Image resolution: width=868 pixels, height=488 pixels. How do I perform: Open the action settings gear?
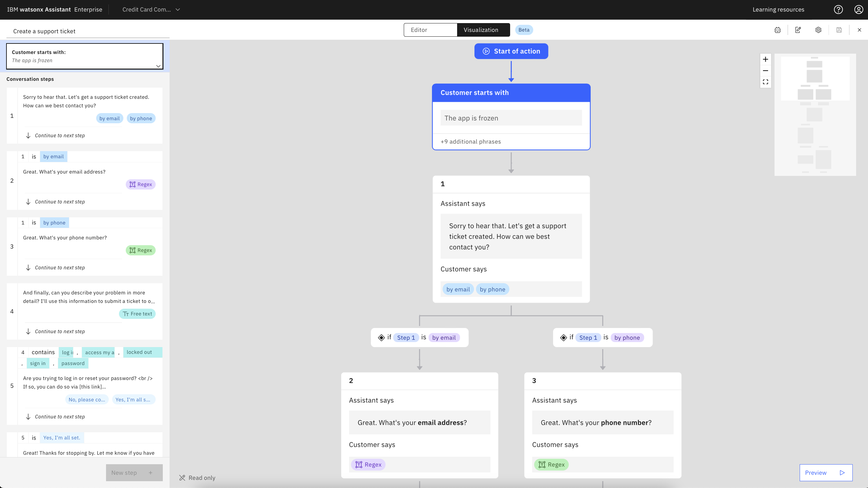[x=818, y=30]
